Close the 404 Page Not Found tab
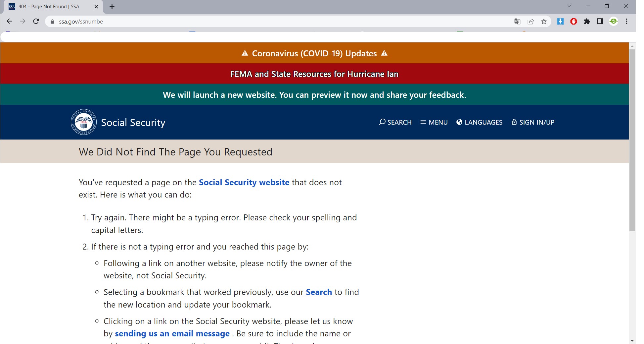The height and width of the screenshot is (344, 644). [x=96, y=7]
